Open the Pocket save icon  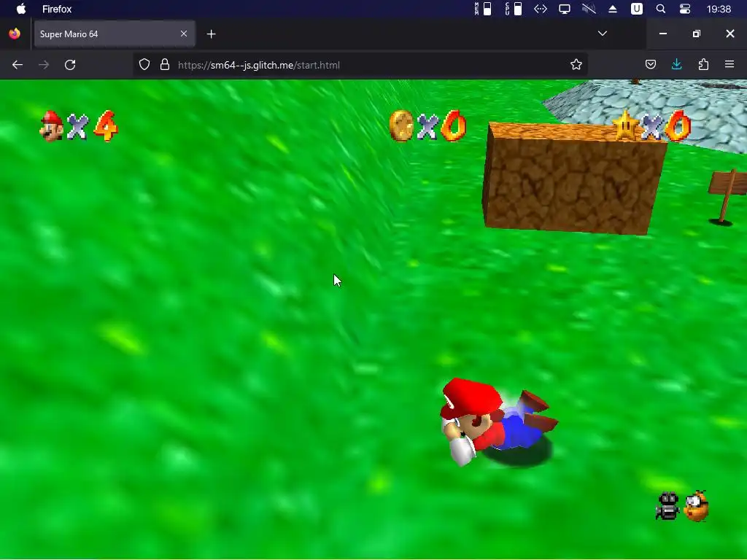point(651,64)
